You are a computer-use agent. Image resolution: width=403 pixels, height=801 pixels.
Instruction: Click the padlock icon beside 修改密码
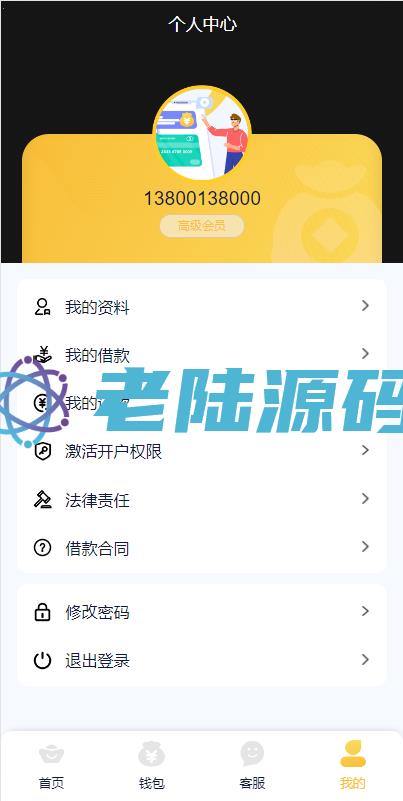click(x=42, y=611)
